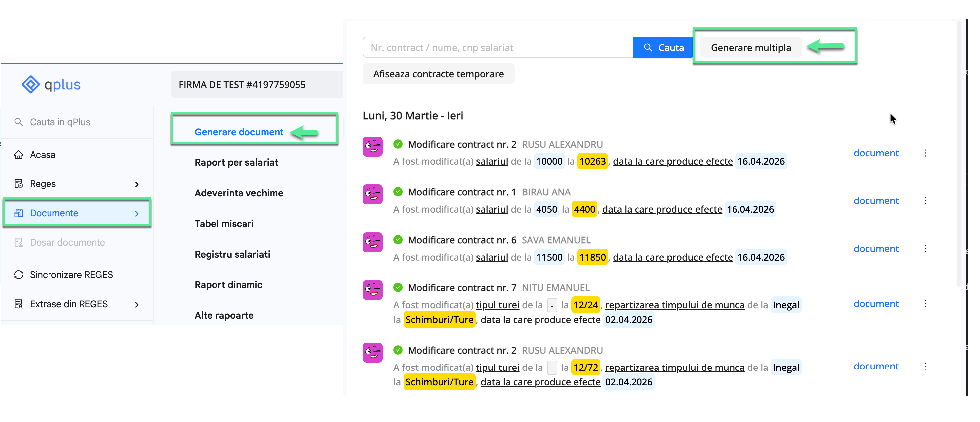
Task: Click the winking avatar next to contract nr. 7
Action: tap(372, 289)
